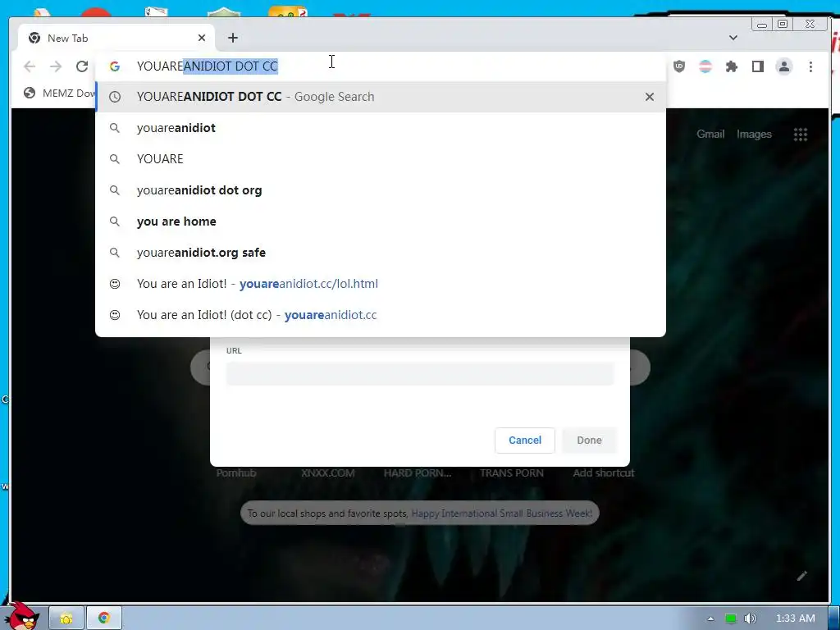The height and width of the screenshot is (630, 840).
Task: Close the New Tab tab
Action: pos(202,38)
